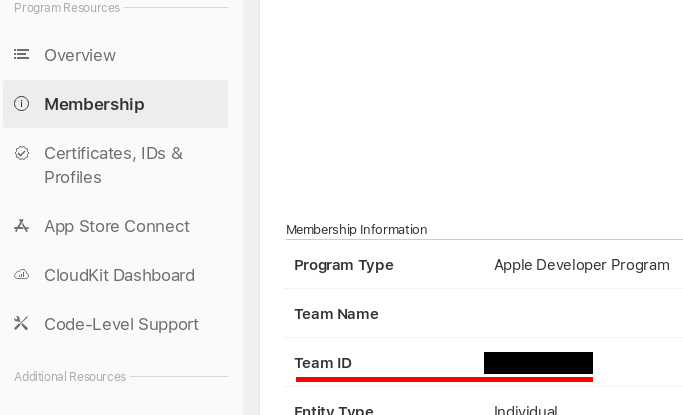Click the Program Resources section header
The image size is (683, 415).
pyautogui.click(x=67, y=8)
